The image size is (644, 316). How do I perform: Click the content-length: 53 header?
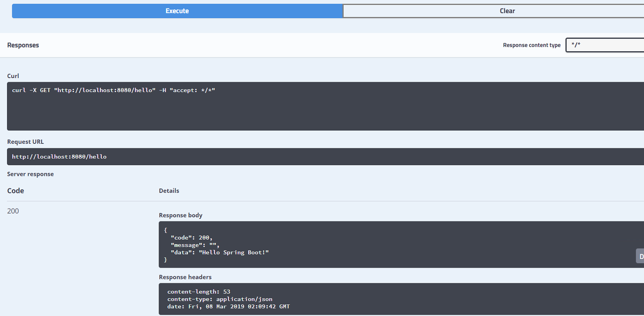(199, 292)
